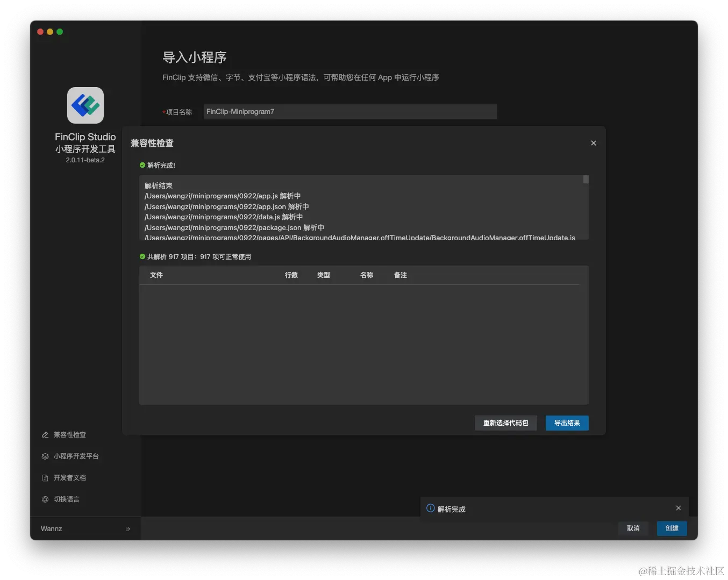
Task: Click the 项目名称 input field
Action: coord(350,112)
